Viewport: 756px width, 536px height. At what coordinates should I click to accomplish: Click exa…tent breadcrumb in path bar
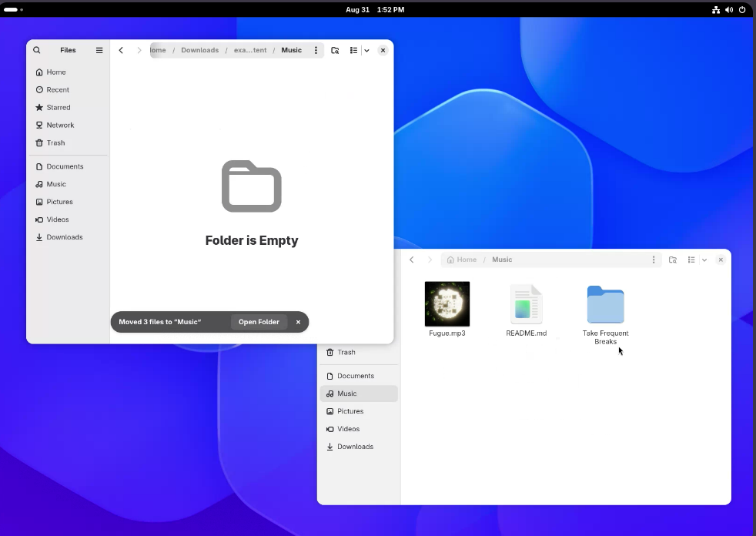click(x=249, y=50)
